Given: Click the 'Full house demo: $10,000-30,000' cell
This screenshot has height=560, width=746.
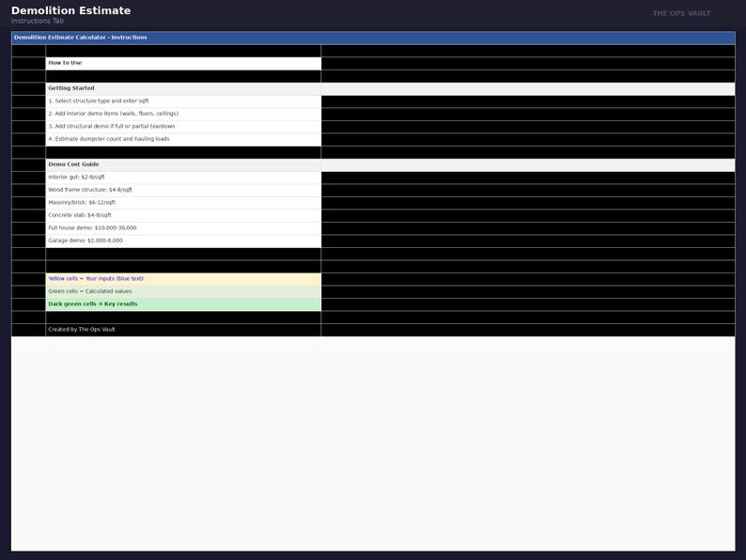Looking at the screenshot, I should [x=183, y=228].
